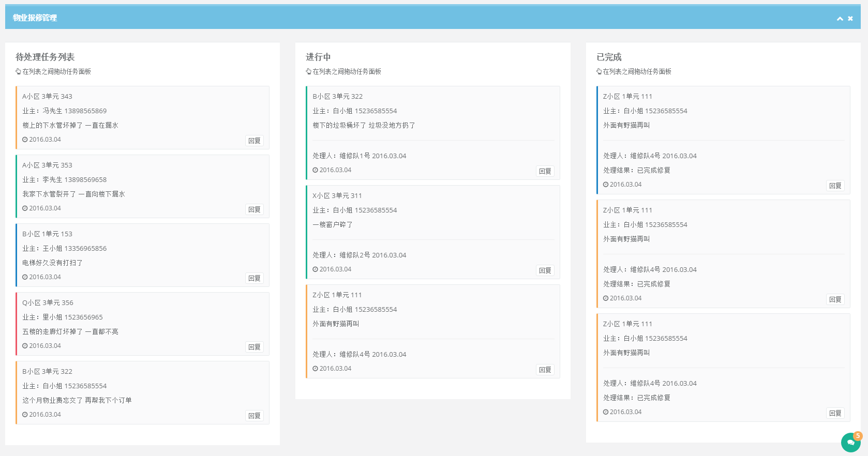Reply to in-progress 垃圾桶 task card

545,171
